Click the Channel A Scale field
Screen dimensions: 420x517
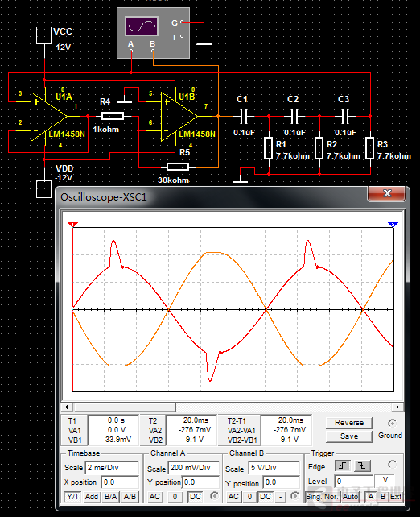click(x=194, y=468)
